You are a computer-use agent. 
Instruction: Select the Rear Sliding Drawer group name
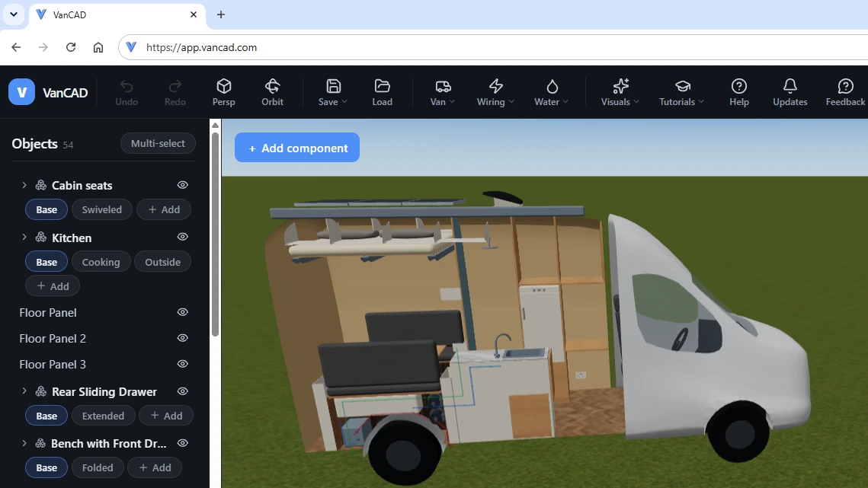[x=104, y=392]
